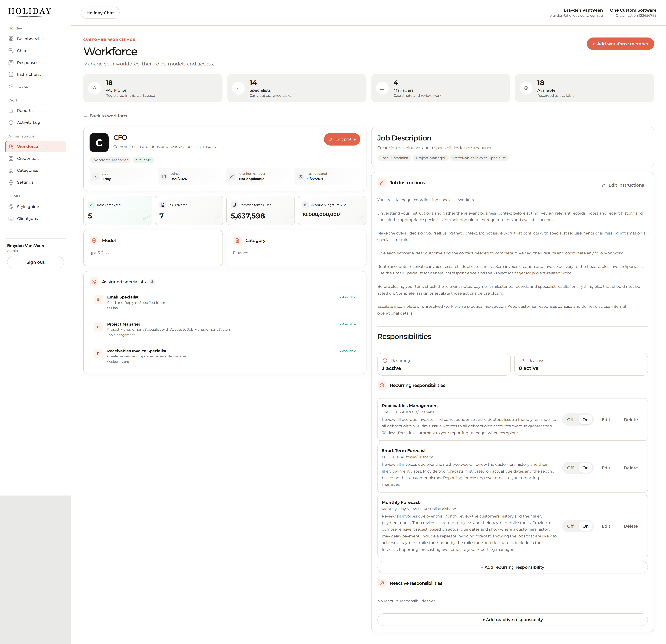Switch Monthly Forecast to On
The width and height of the screenshot is (666, 644).
click(586, 526)
